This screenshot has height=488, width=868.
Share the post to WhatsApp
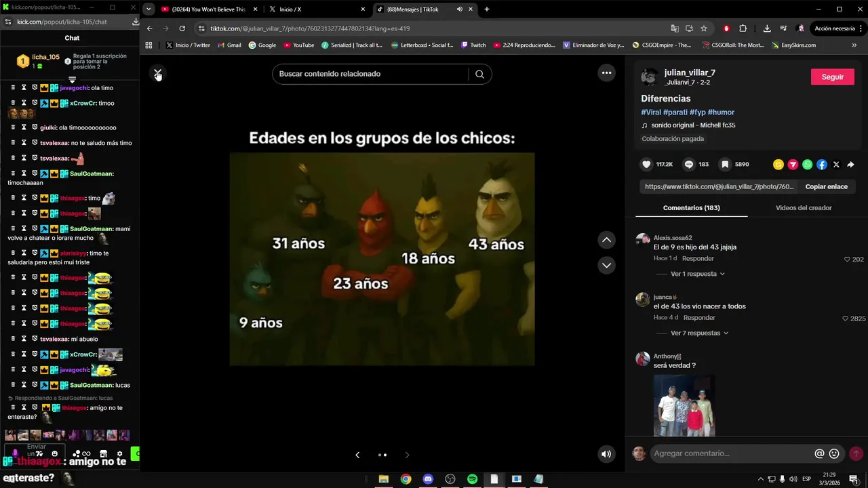click(807, 164)
